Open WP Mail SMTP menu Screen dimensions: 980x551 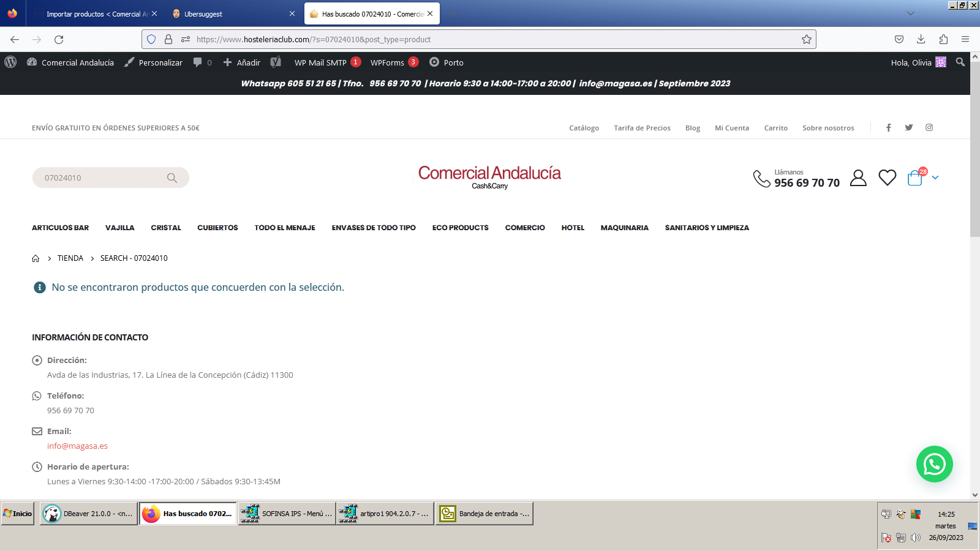[327, 62]
